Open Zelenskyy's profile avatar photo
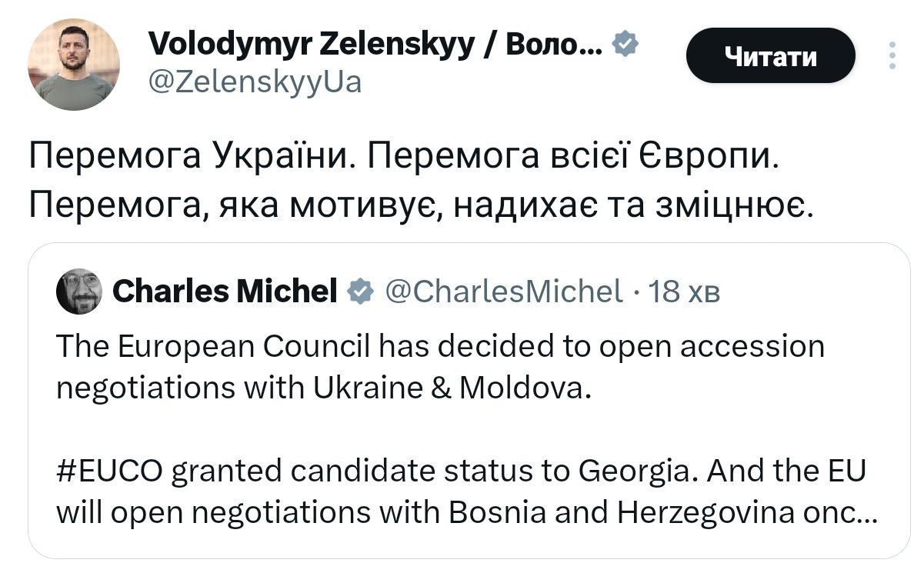 tap(73, 65)
